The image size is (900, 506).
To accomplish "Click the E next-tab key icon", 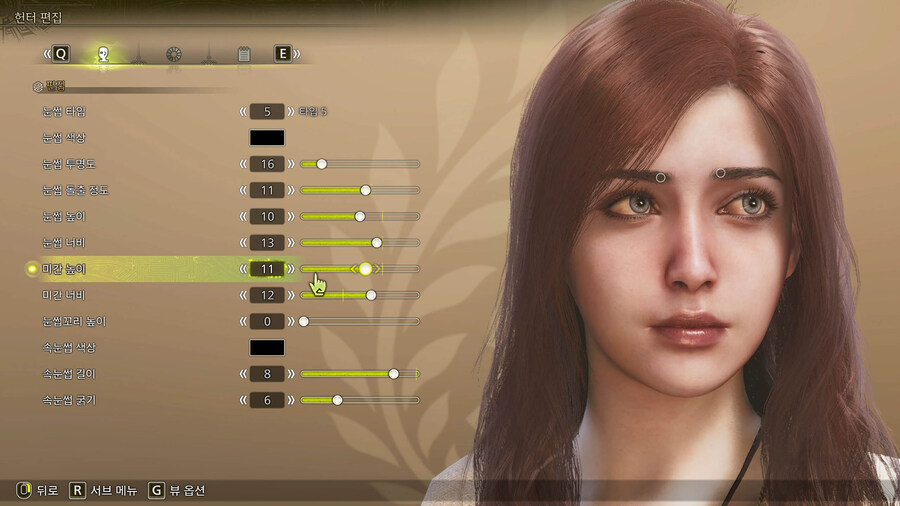I will point(282,54).
